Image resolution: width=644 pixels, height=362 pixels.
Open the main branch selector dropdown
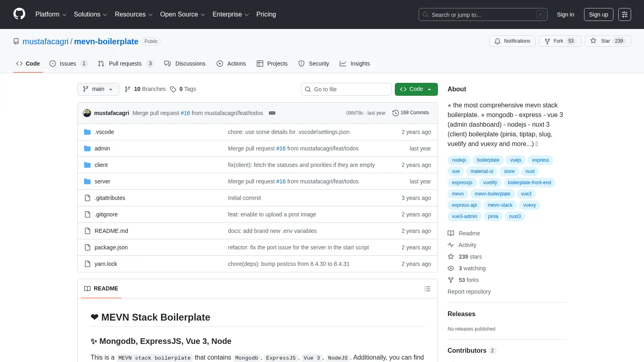click(98, 89)
